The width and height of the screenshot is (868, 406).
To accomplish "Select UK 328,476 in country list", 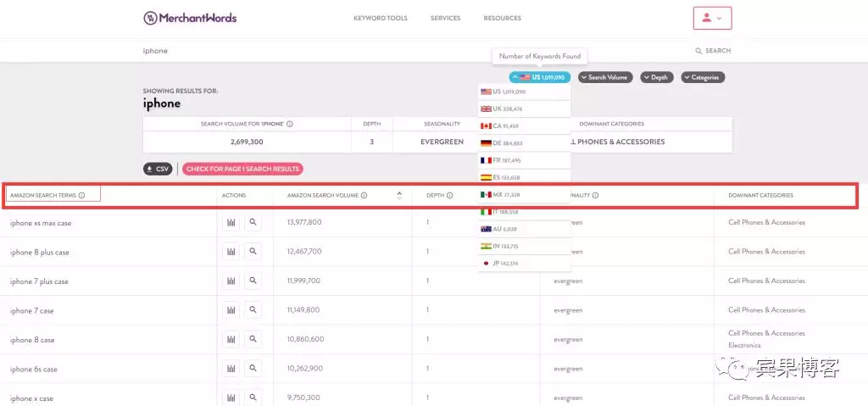I will pyautogui.click(x=524, y=109).
